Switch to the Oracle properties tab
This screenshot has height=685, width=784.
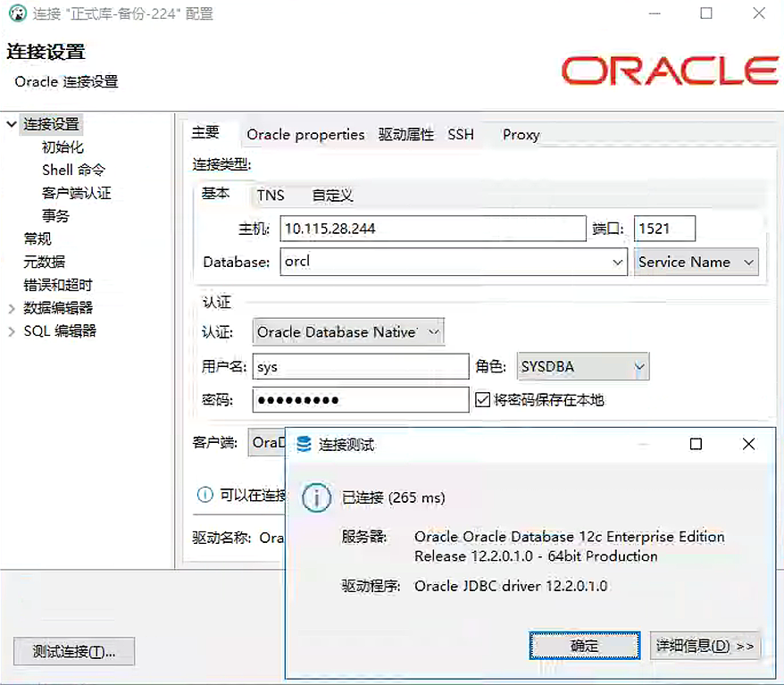305,135
